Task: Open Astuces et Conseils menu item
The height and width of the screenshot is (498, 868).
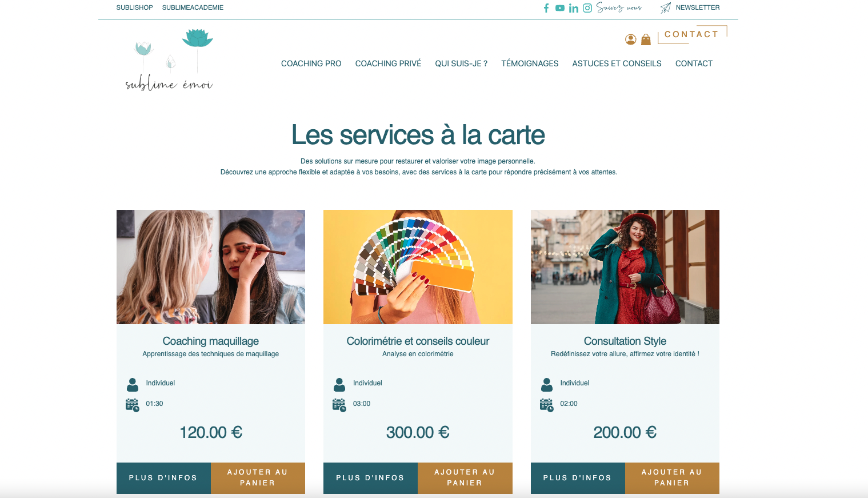Action: (617, 63)
